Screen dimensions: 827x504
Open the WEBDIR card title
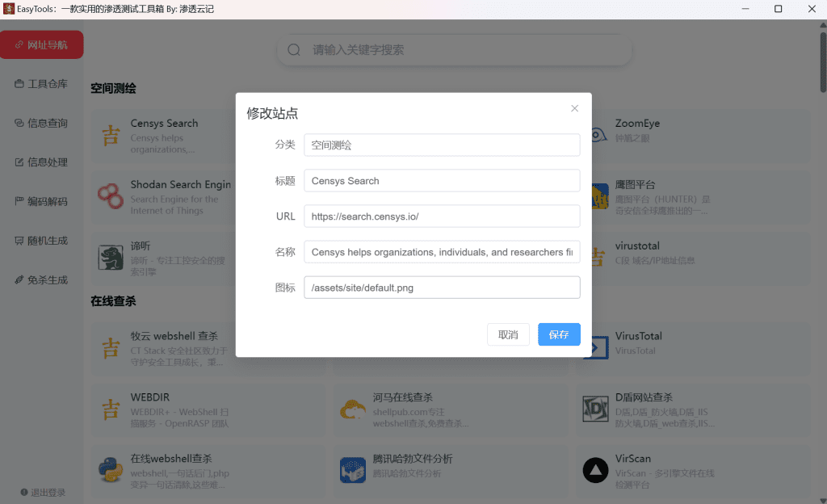pyautogui.click(x=149, y=397)
